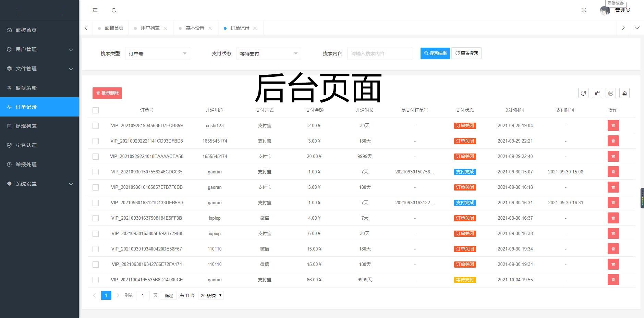Click the 重置搜索 button
Screen dimensions: 644x318
[466, 53]
